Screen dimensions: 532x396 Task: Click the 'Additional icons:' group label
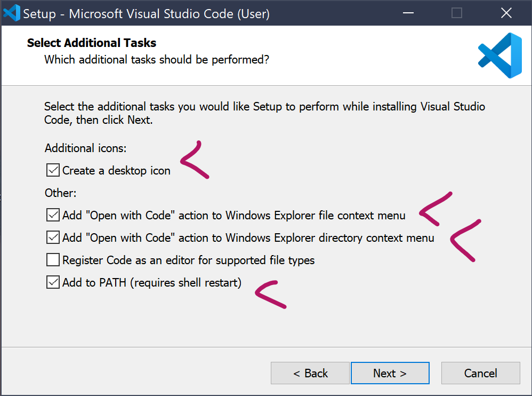point(85,148)
